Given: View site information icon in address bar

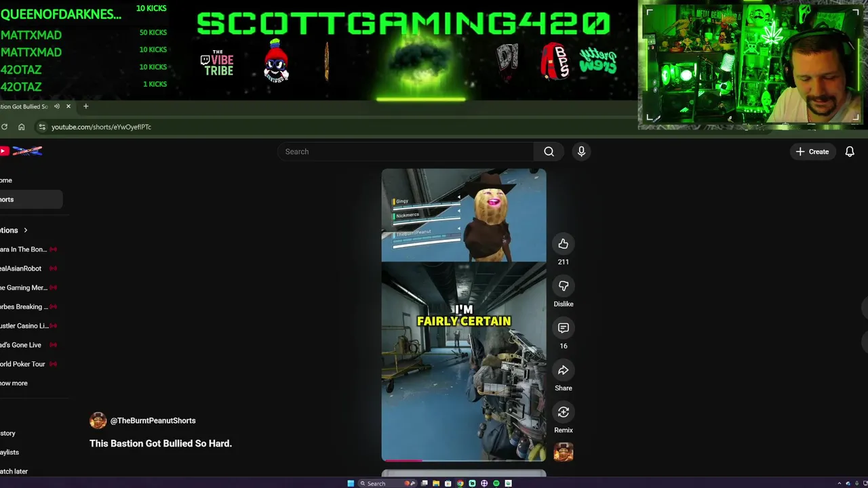Looking at the screenshot, I should click(x=42, y=127).
